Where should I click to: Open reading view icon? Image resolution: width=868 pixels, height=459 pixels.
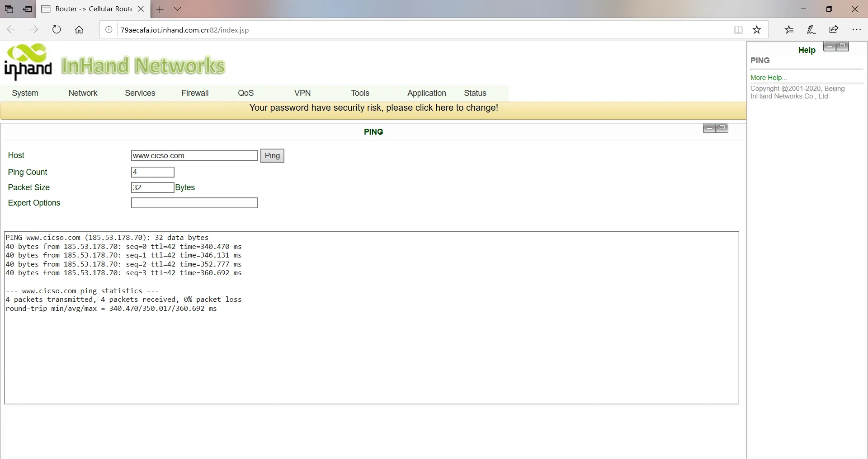(738, 30)
